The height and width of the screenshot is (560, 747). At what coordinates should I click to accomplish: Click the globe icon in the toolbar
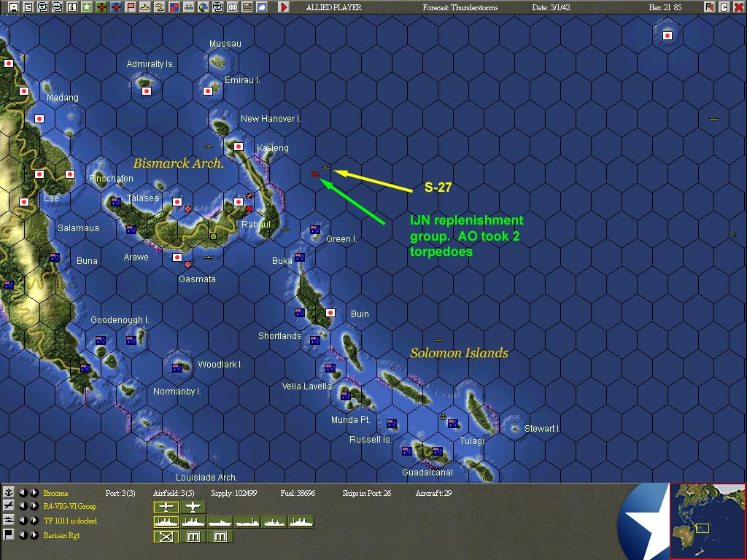coord(204,7)
